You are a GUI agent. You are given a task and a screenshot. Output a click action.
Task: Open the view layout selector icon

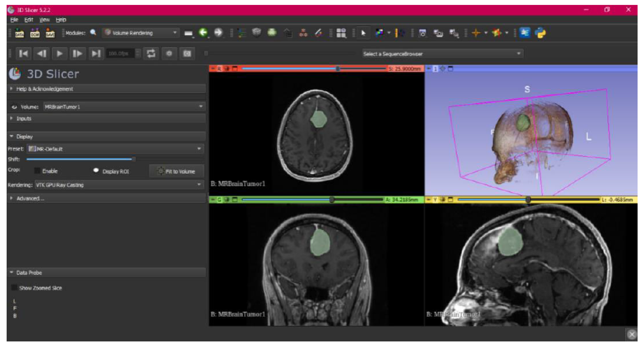[x=341, y=33]
